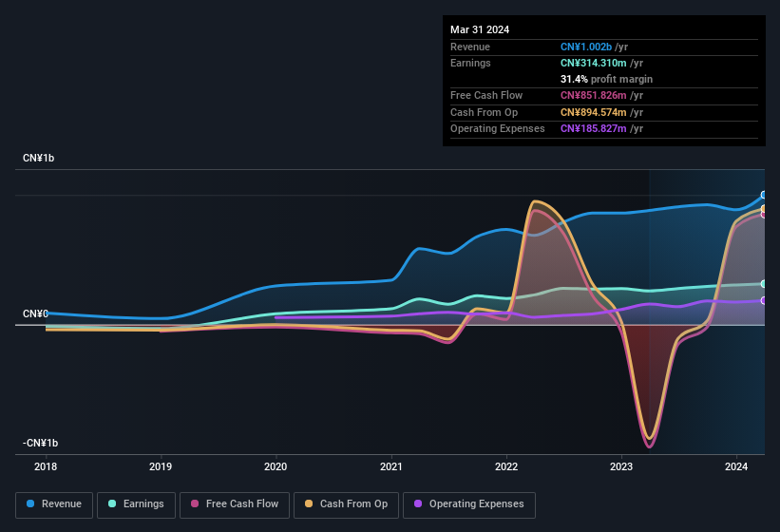
Task: Click the CN¥1.002b revenue value
Action: point(586,47)
